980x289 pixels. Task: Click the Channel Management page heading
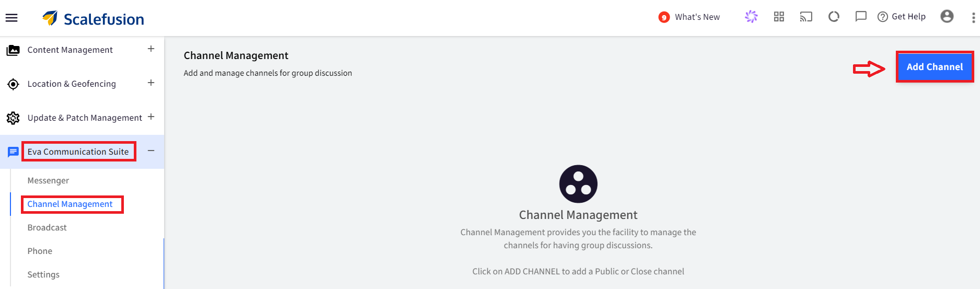click(x=236, y=55)
